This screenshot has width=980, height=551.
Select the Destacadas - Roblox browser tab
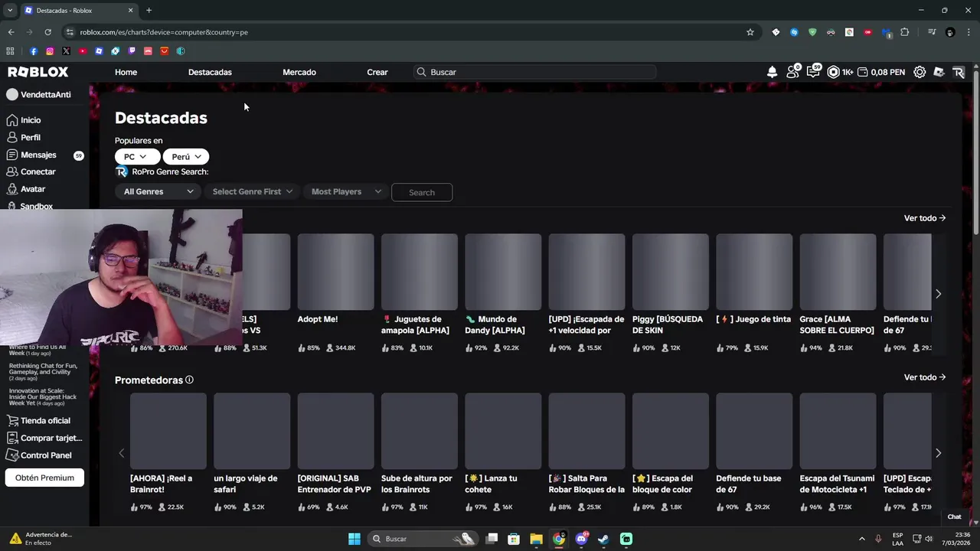(x=78, y=11)
